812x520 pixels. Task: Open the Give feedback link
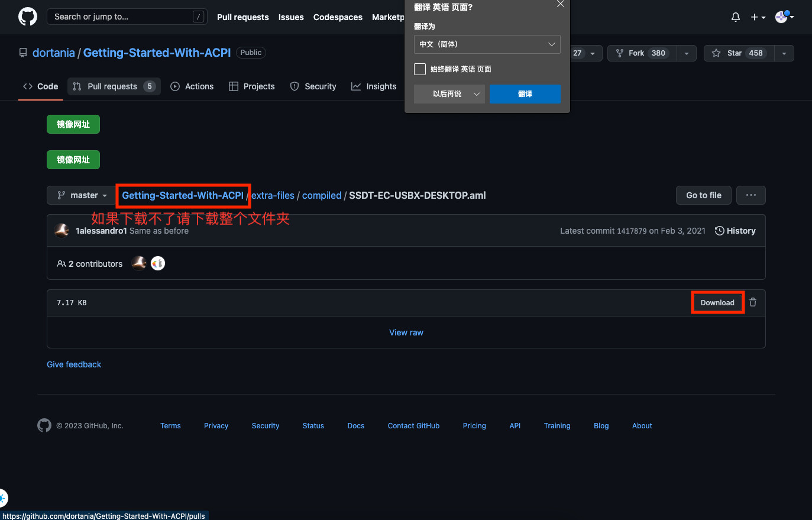coord(74,364)
